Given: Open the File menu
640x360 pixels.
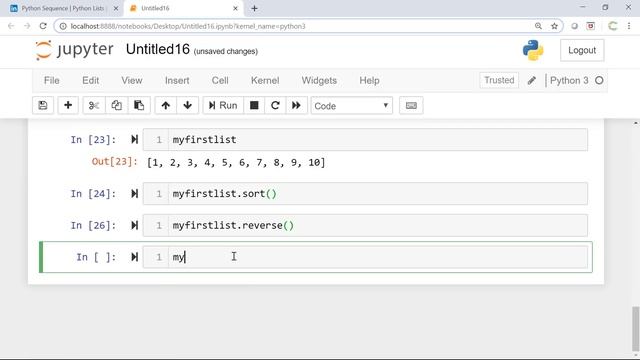Looking at the screenshot, I should point(51,80).
